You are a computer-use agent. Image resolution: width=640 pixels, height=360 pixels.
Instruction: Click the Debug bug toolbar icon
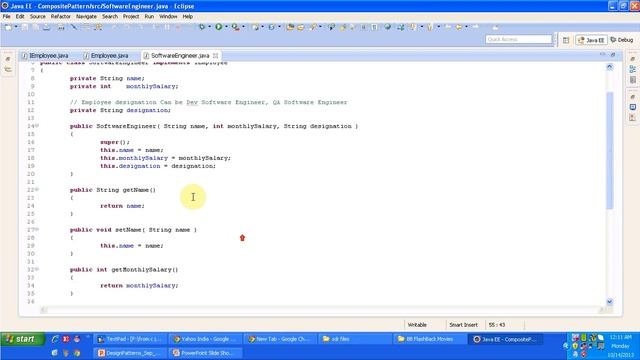(202, 27)
